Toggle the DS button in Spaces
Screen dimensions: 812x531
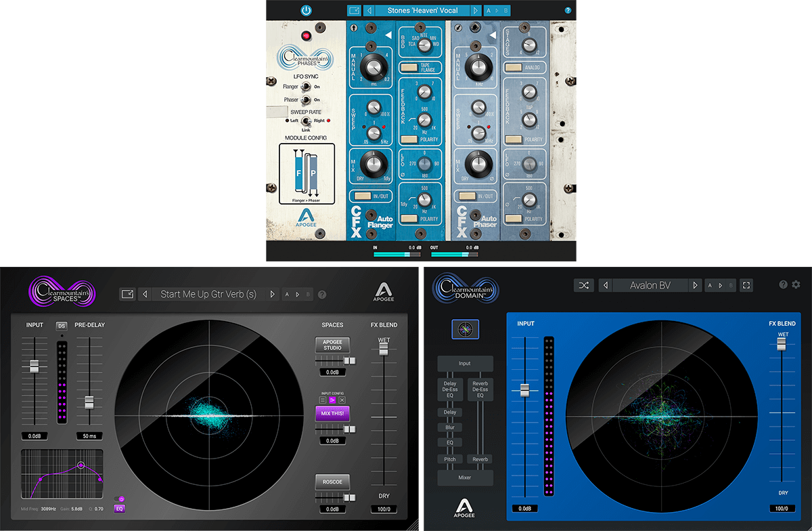[62, 326]
